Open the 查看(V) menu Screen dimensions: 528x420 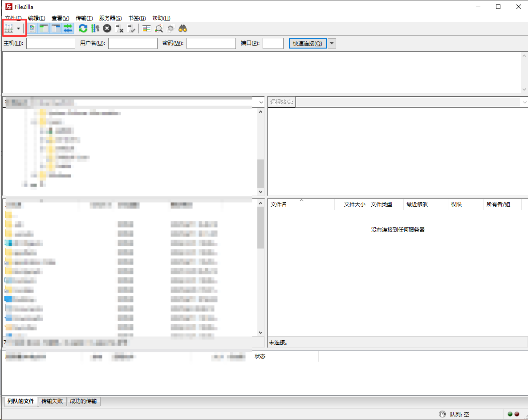60,18
